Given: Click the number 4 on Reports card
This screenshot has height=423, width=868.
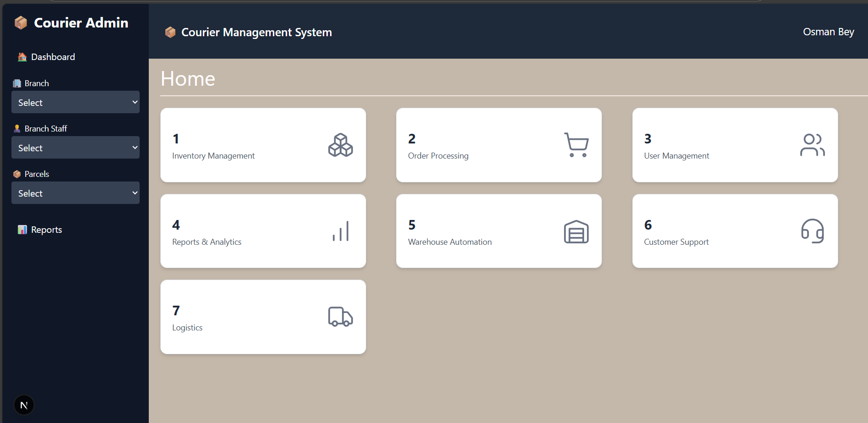Looking at the screenshot, I should 176,225.
